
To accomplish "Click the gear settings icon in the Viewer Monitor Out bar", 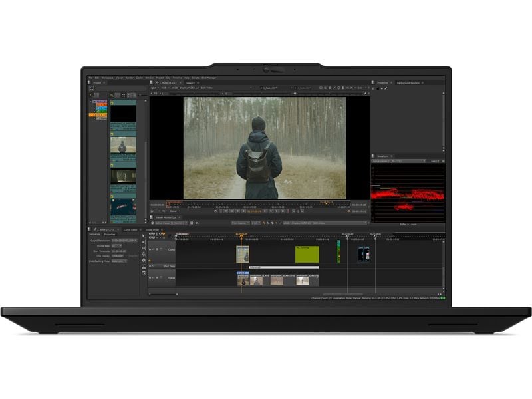I will pos(191,223).
